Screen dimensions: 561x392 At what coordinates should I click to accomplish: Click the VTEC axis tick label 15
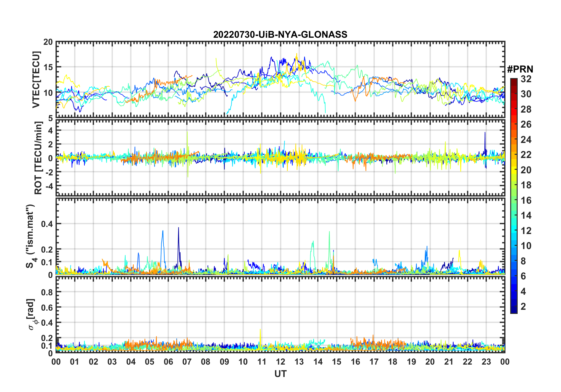(48, 67)
